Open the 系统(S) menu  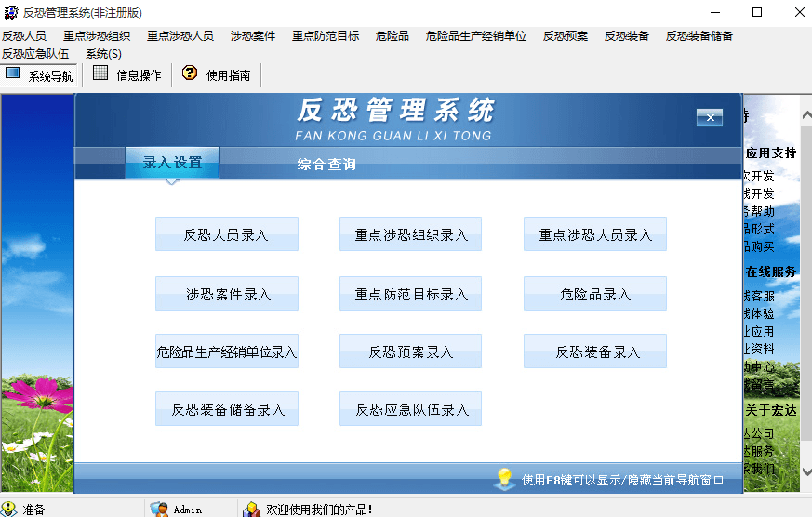tap(103, 54)
